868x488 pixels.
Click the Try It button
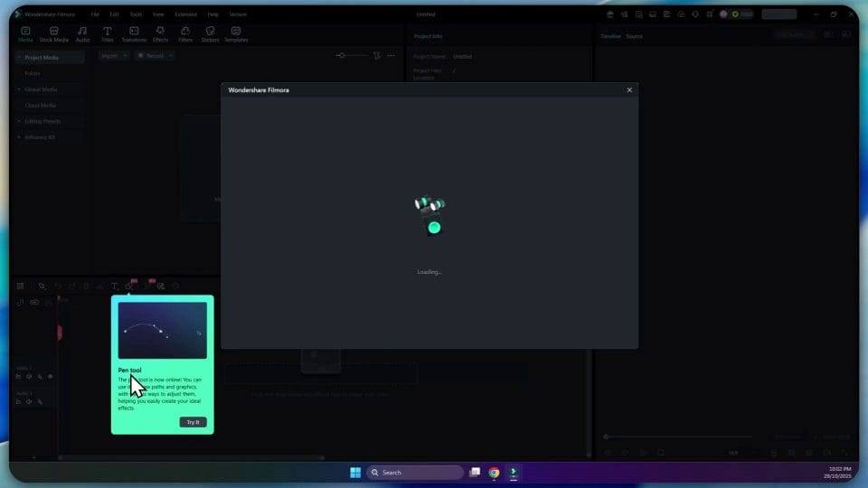(x=193, y=422)
